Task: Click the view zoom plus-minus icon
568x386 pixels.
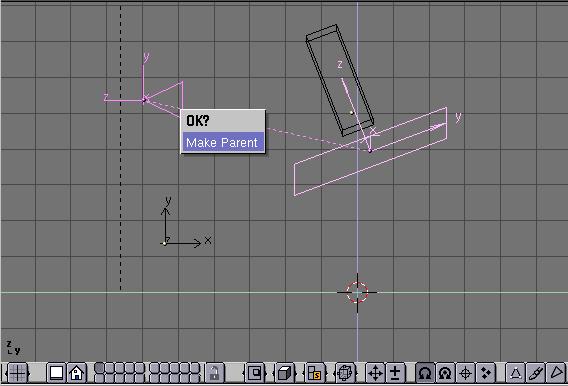Action: pyautogui.click(x=395, y=373)
